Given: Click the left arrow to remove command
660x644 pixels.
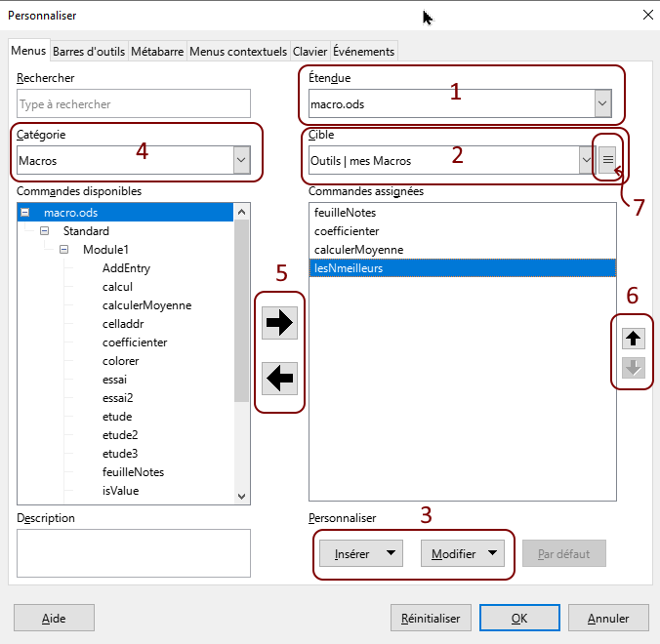Looking at the screenshot, I should (279, 379).
